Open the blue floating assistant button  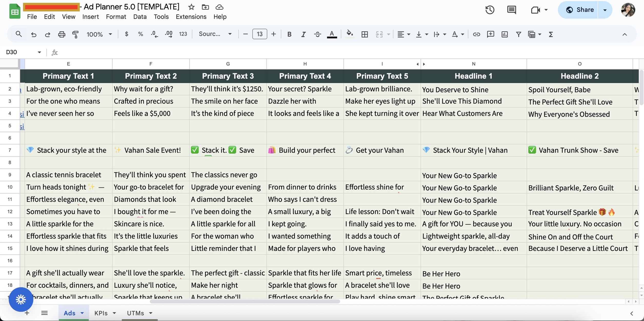[x=21, y=299]
